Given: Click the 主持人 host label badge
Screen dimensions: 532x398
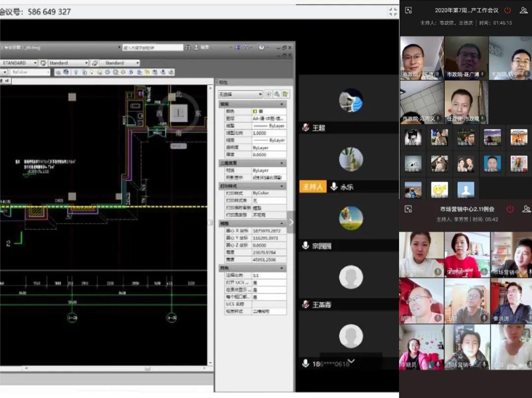Looking at the screenshot, I should coord(313,187).
